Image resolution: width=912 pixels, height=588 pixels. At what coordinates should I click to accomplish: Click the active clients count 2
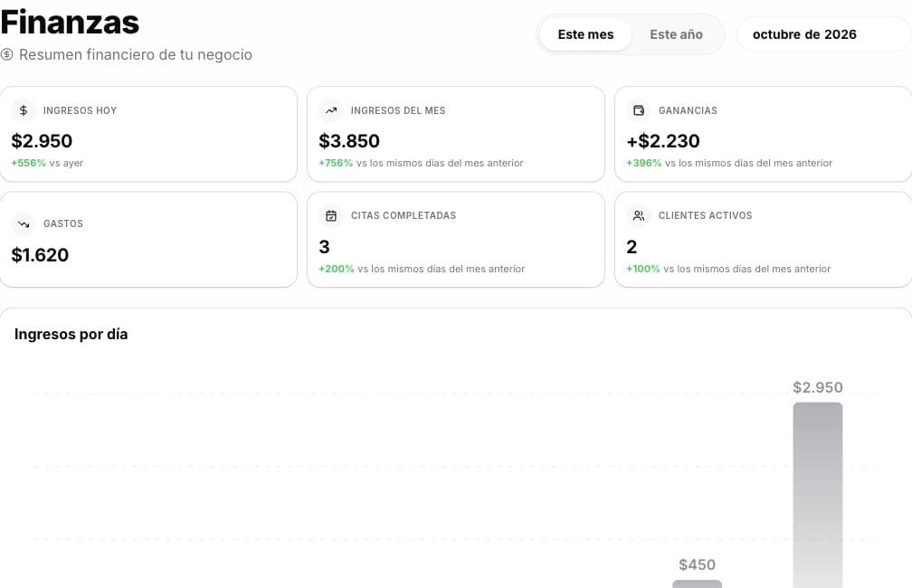(x=632, y=247)
